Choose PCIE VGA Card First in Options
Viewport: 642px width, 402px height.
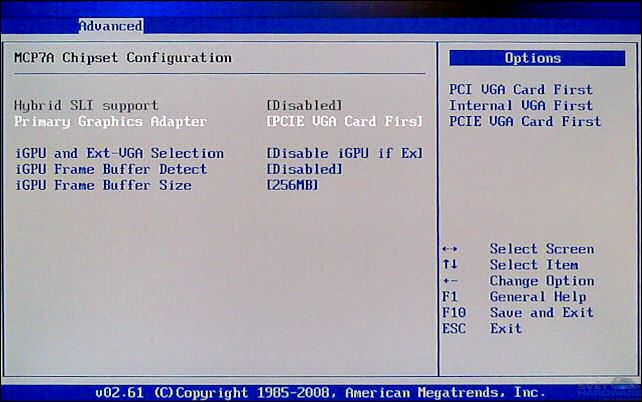[x=525, y=121]
